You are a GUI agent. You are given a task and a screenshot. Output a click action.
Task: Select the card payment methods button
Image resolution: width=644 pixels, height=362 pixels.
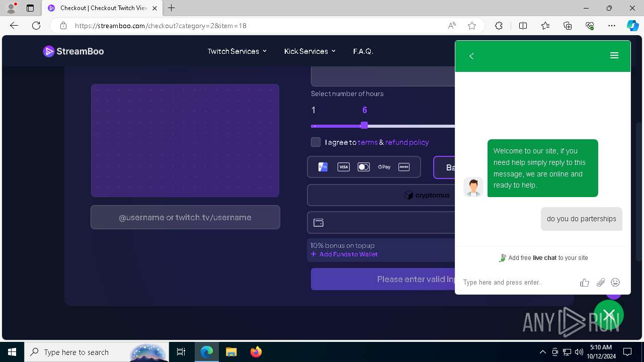click(x=364, y=167)
